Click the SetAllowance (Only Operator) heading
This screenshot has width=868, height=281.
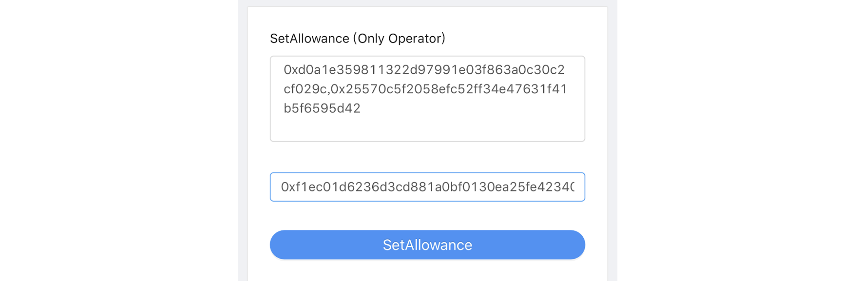click(x=358, y=38)
